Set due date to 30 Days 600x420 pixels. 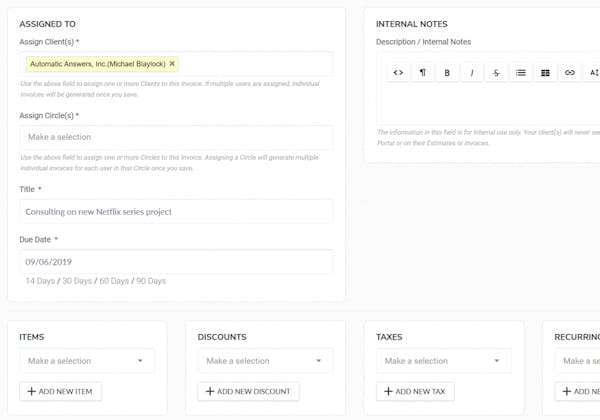tap(76, 281)
